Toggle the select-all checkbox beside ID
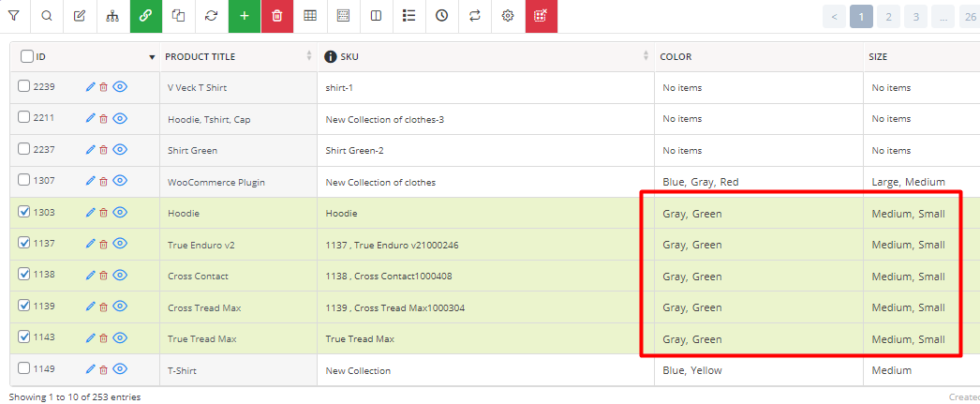 pyautogui.click(x=27, y=56)
